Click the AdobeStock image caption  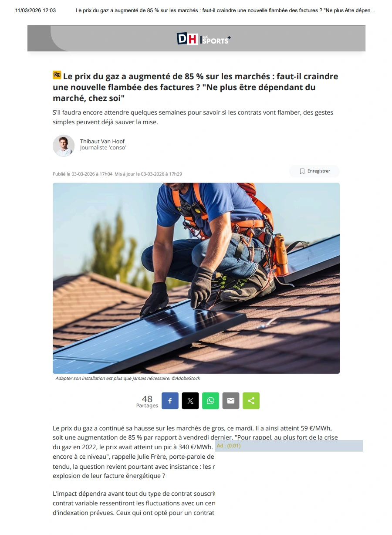coord(128,378)
